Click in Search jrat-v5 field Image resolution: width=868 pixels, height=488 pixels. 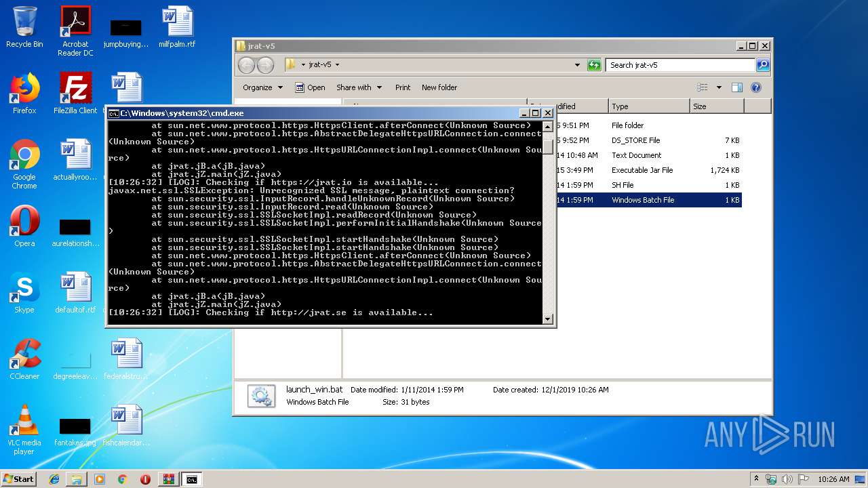pos(680,65)
